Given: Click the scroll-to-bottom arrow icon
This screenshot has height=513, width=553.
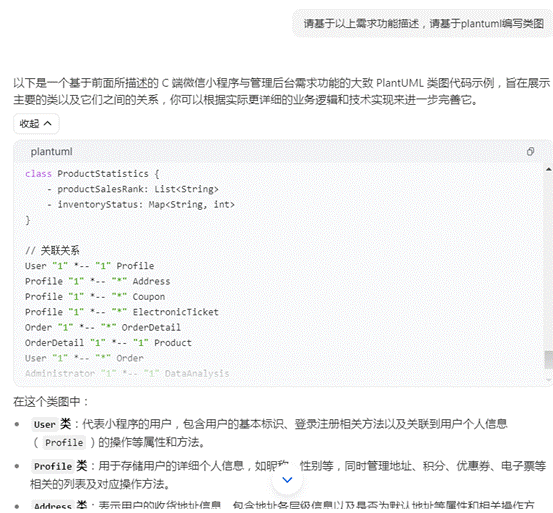Looking at the screenshot, I should (287, 480).
